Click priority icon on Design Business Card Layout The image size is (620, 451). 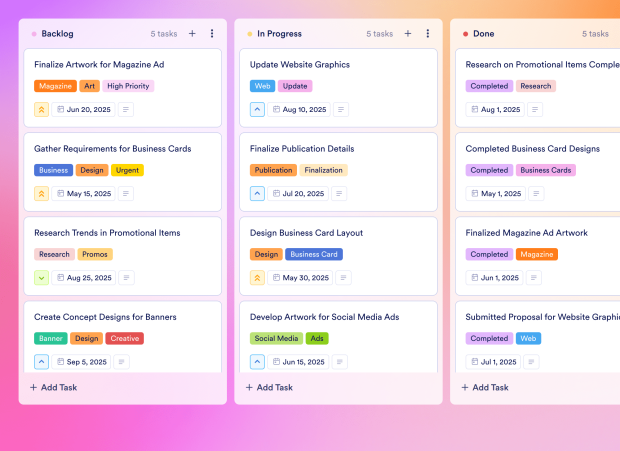click(x=258, y=278)
